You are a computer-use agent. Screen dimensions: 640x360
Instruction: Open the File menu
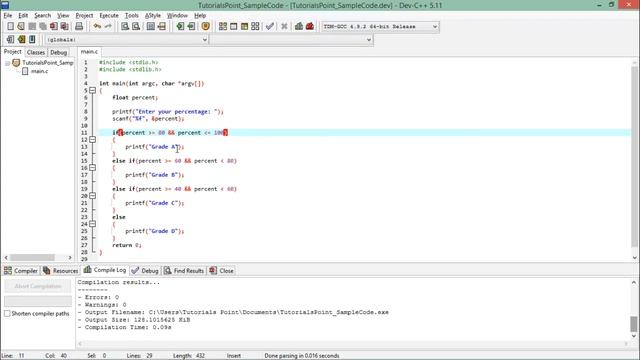[8, 16]
